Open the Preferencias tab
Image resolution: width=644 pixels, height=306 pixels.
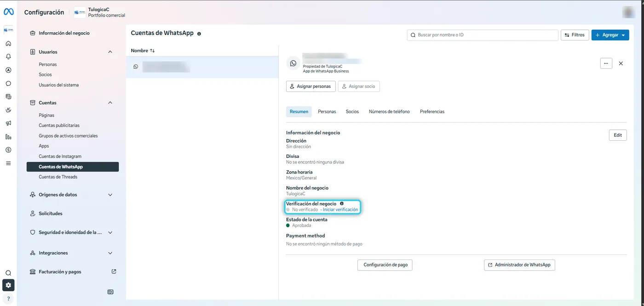coord(432,111)
